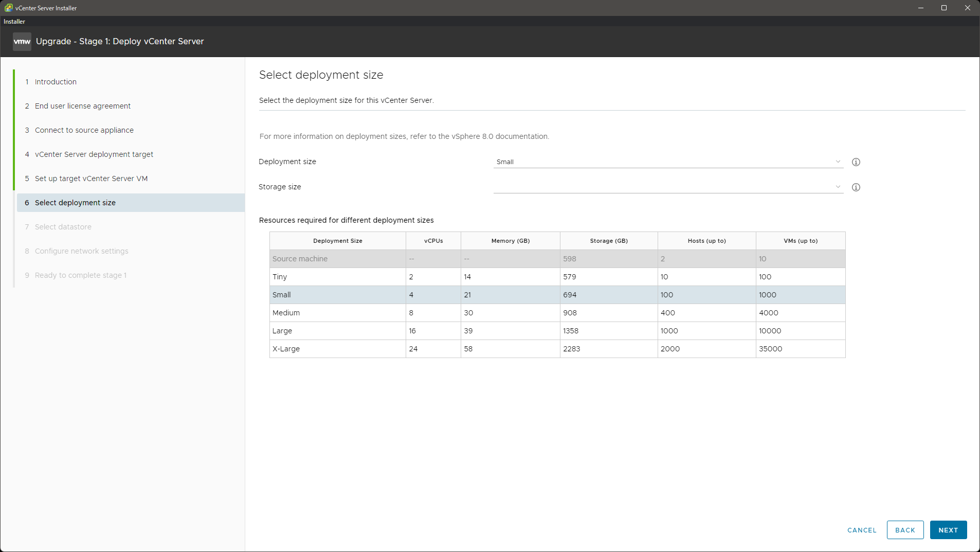This screenshot has height=552, width=980.
Task: Click the vCenter Server Installer title icon
Action: click(x=8, y=8)
